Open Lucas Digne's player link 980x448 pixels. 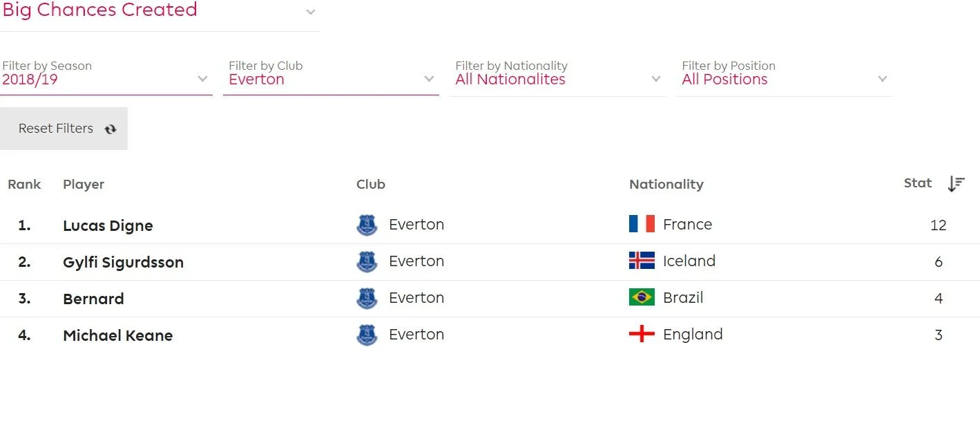(108, 225)
